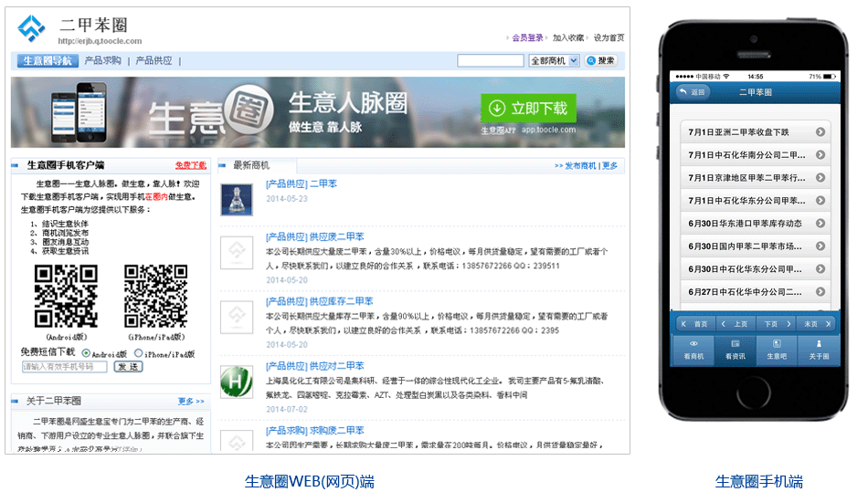
Task: Tap the 关于圈 person icon tab
Action: click(x=819, y=350)
